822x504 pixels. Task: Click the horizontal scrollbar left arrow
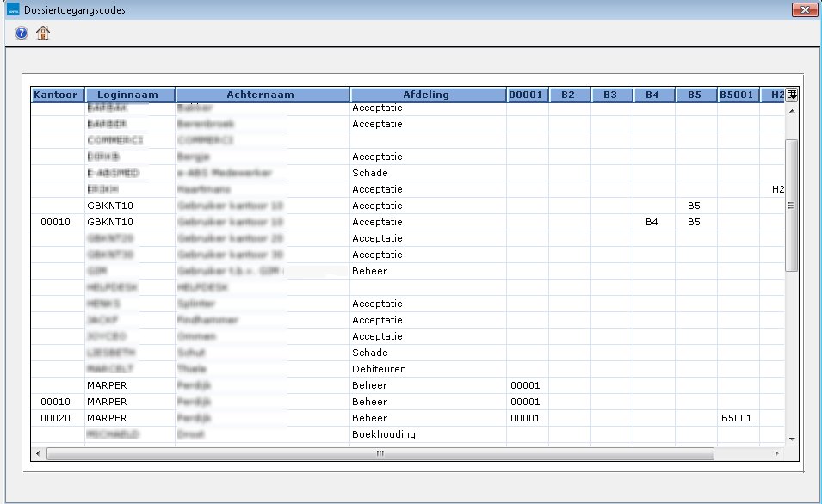39,453
